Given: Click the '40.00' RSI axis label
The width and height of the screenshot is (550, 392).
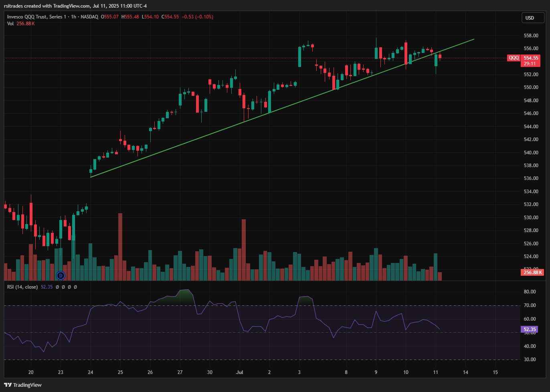Looking at the screenshot, I should coord(530,346).
